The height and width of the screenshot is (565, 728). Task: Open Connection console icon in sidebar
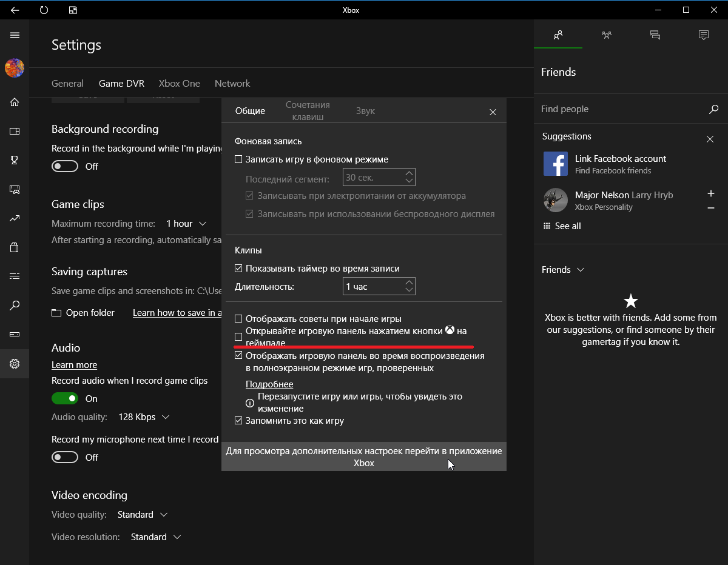coord(15,334)
